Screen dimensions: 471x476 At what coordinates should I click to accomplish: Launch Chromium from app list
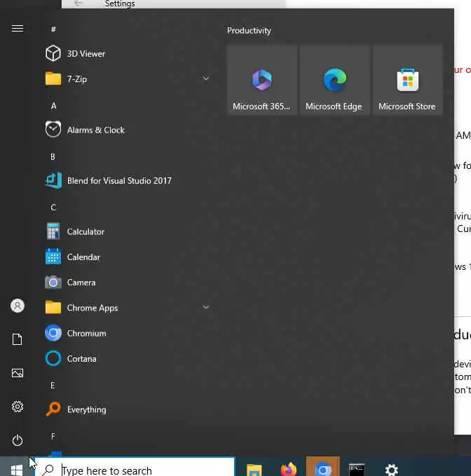(126, 333)
